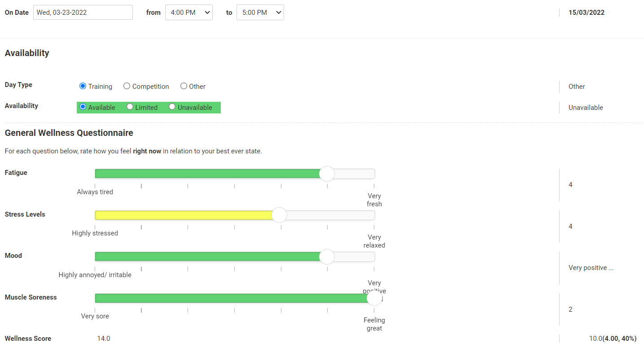The width and height of the screenshot is (644, 348).
Task: Choose the Other radio button for Day Type
Action: (x=184, y=86)
